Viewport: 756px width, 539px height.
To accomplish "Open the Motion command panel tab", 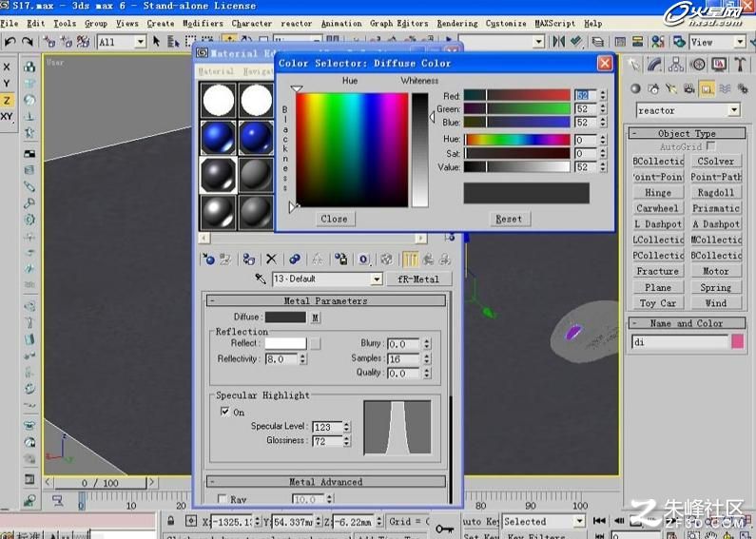I will [x=697, y=64].
